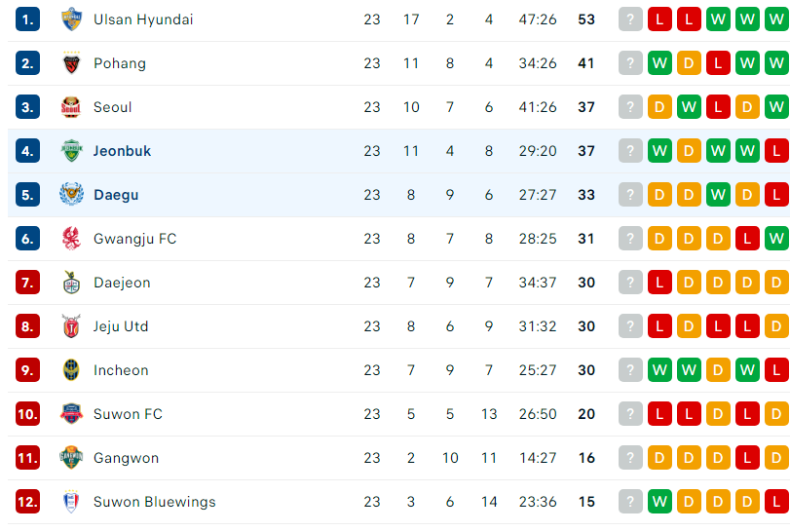Screen dimensions: 790x532
Task: Click upcoming match question mark for Ulsan Hyundai
Action: tap(630, 19)
